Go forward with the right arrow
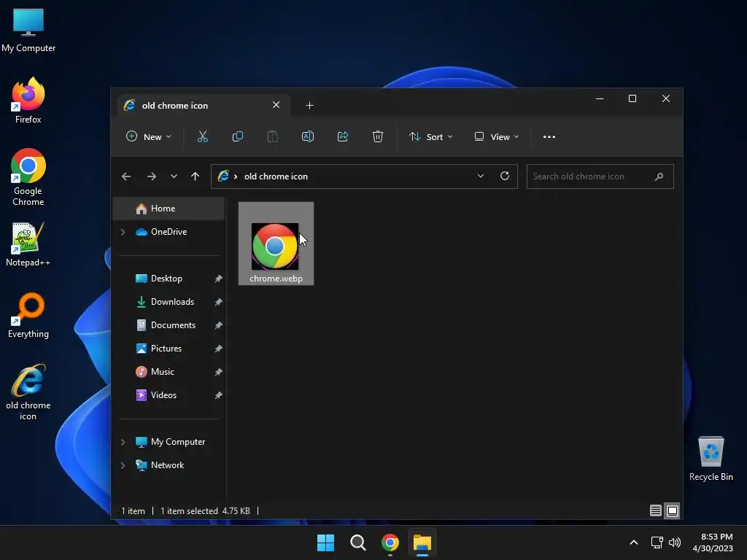This screenshot has width=747, height=560. tap(152, 176)
